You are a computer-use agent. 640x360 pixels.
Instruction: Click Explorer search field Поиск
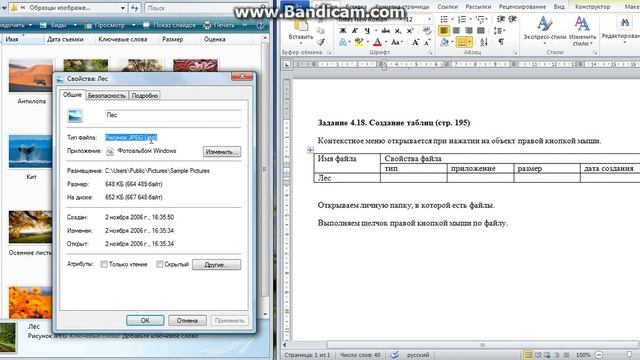pyautogui.click(x=206, y=8)
